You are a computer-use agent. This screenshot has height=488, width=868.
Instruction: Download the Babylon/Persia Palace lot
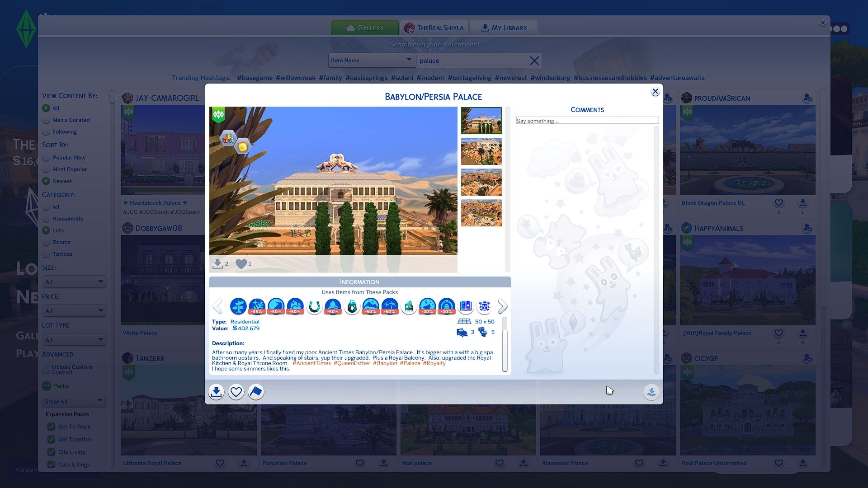216,392
